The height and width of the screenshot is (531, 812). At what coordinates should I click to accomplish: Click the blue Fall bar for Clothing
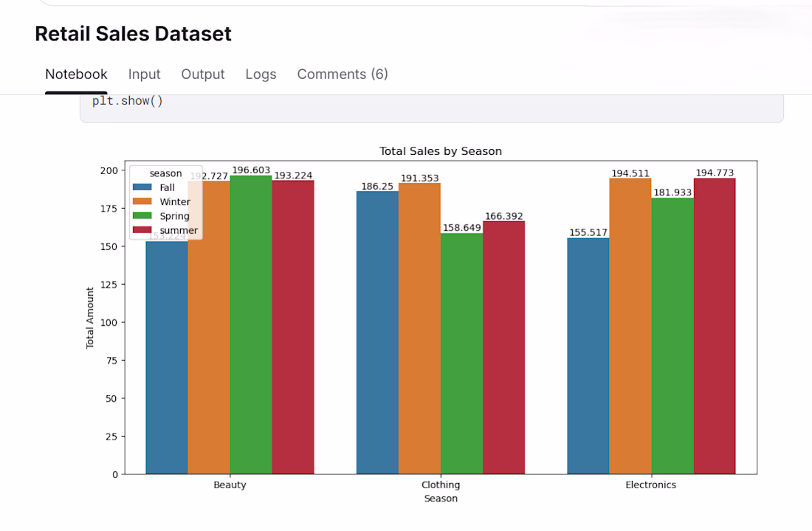(377, 333)
